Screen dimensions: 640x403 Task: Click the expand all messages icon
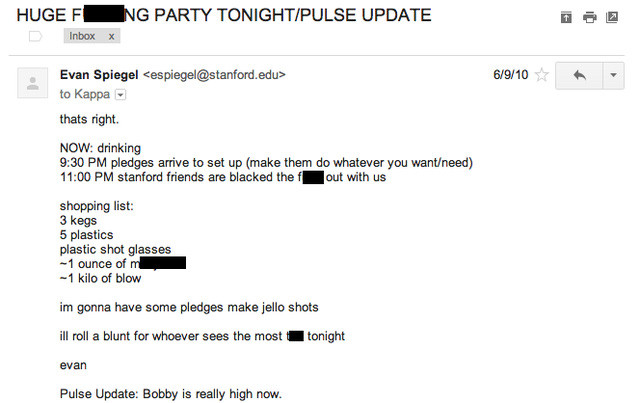pyautogui.click(x=566, y=17)
